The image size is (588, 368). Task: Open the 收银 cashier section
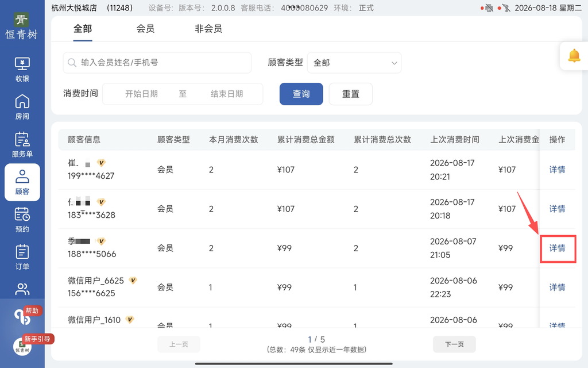[x=22, y=70]
